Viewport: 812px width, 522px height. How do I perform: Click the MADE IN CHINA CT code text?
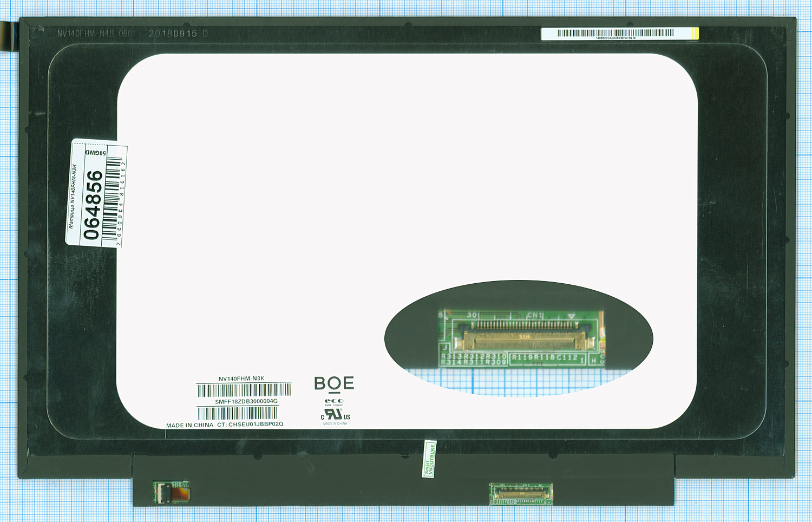[x=225, y=425]
